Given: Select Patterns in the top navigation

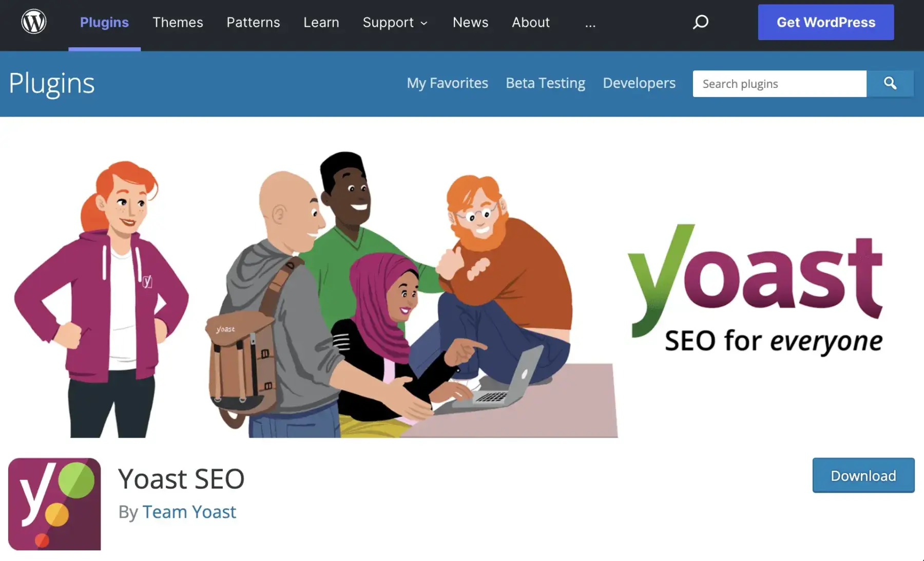Looking at the screenshot, I should click(253, 23).
